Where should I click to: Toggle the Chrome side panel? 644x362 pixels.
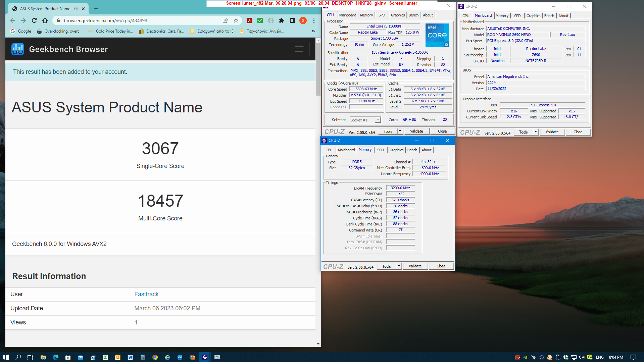(292, 20)
